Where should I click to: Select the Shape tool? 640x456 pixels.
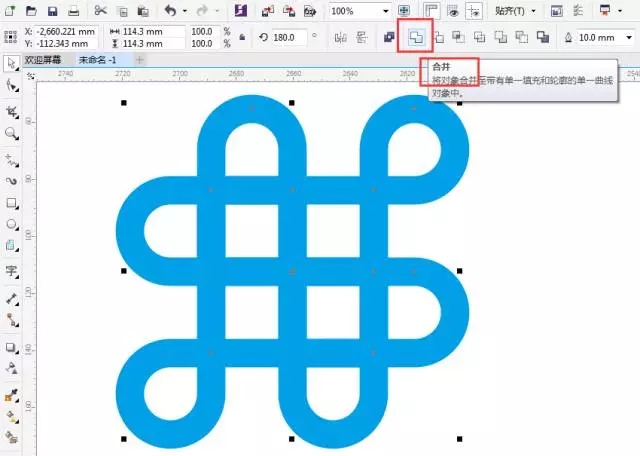(11, 86)
